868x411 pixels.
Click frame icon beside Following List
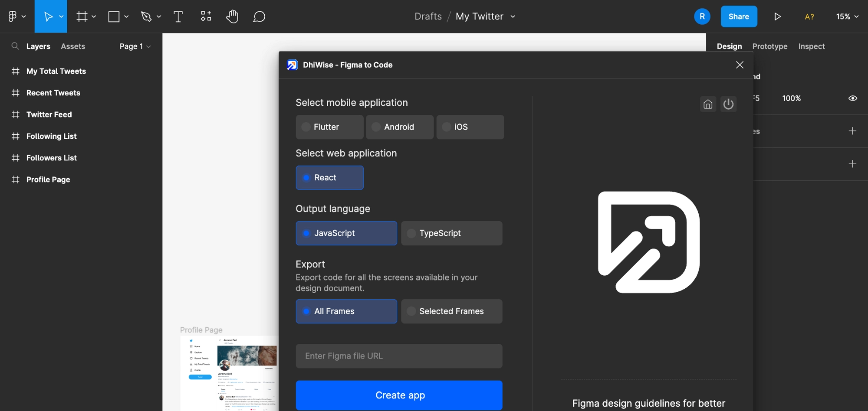point(16,136)
